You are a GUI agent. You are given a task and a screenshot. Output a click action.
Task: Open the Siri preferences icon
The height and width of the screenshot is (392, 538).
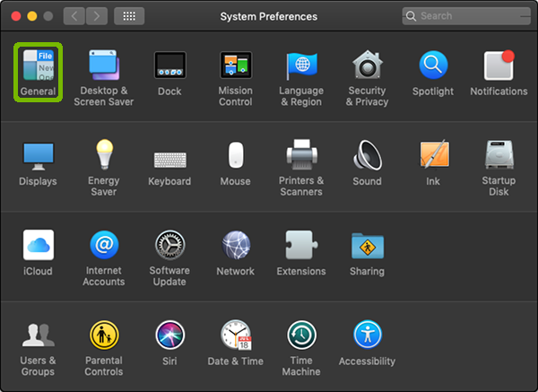pos(169,335)
